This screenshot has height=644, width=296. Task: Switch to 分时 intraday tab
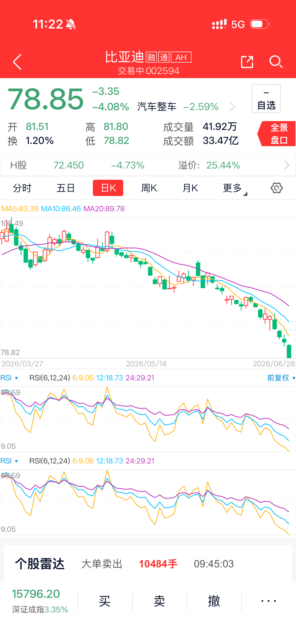pos(22,188)
